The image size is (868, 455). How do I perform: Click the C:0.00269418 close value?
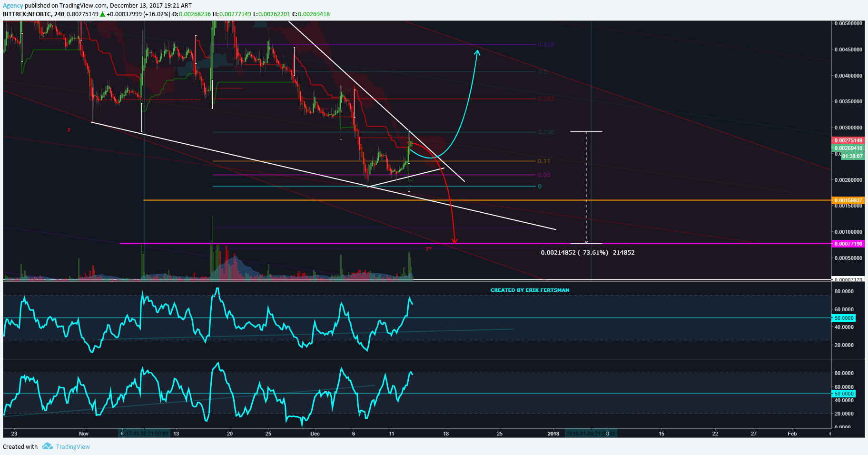(x=311, y=14)
